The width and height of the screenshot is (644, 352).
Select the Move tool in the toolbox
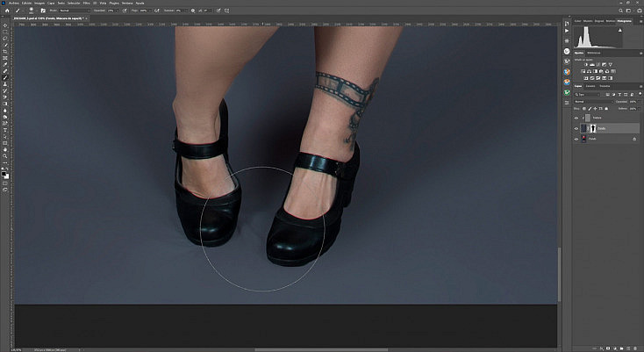pos(6,25)
